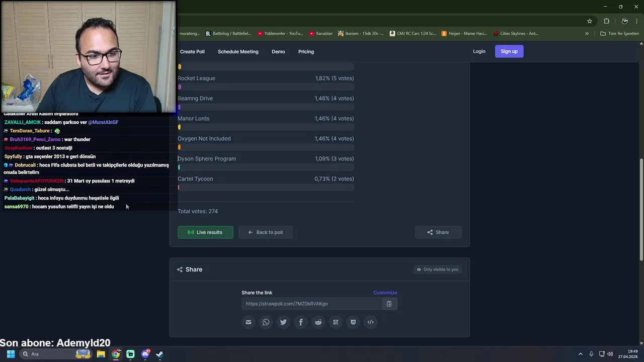
Task: Open microphone tray icon
Action: coord(591,354)
